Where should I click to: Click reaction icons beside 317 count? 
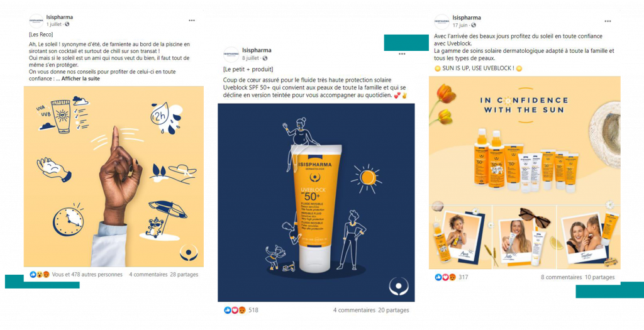[445, 277]
